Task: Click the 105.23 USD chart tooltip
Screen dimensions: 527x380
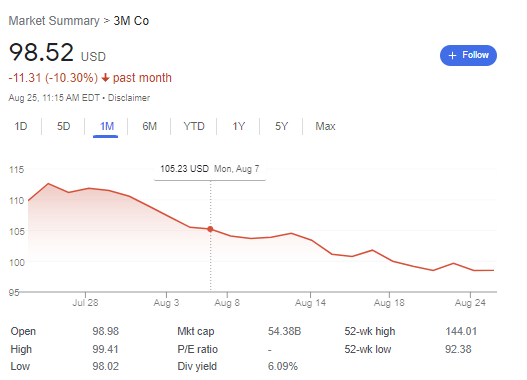Action: tap(210, 169)
